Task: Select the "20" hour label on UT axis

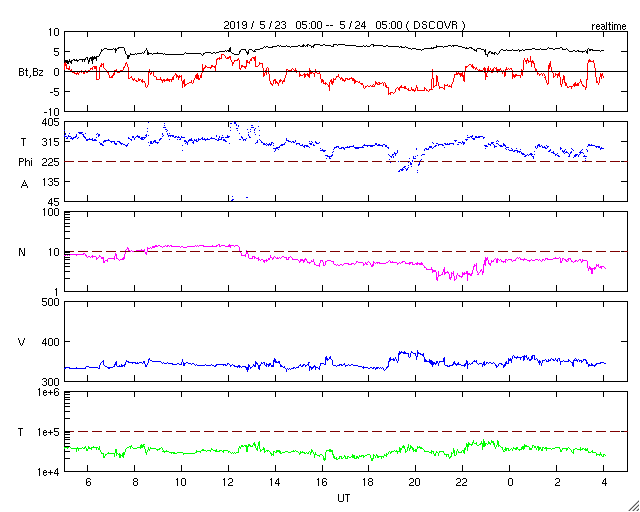Action: 416,483
